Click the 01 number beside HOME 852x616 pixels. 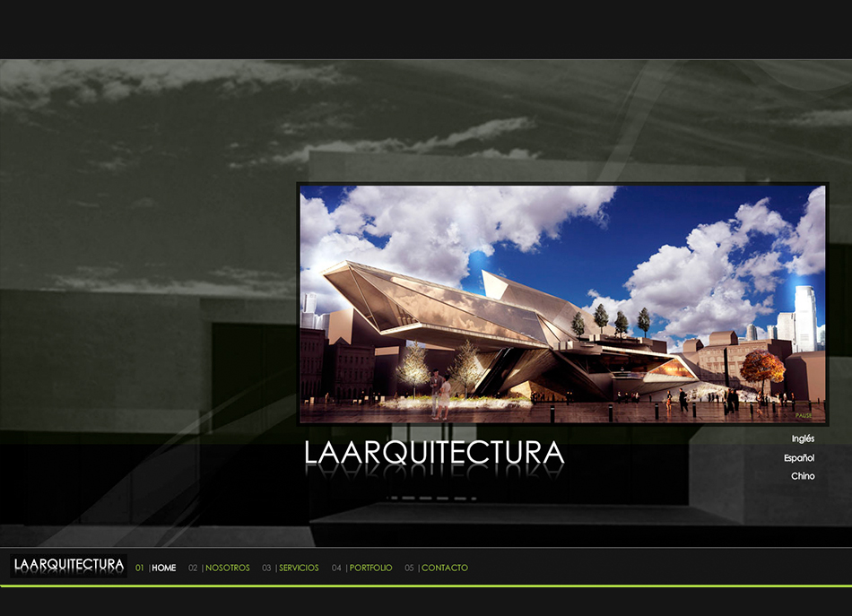pyautogui.click(x=140, y=568)
